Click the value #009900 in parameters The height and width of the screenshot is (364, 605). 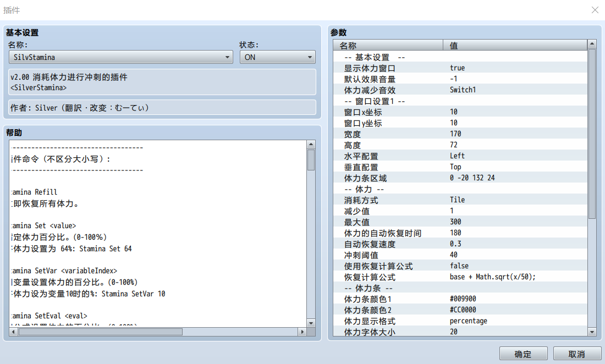[463, 299]
